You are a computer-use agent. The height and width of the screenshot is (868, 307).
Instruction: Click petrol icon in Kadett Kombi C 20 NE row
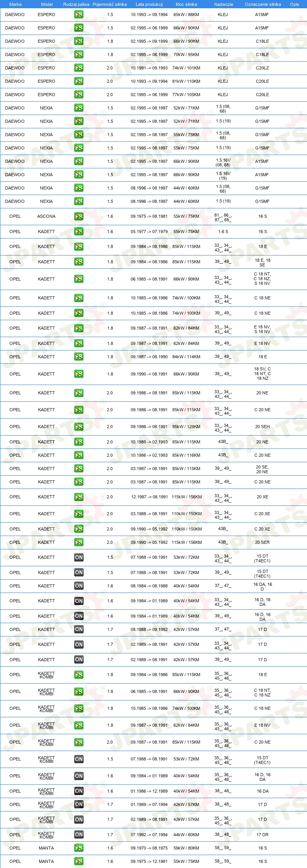[x=79, y=742]
